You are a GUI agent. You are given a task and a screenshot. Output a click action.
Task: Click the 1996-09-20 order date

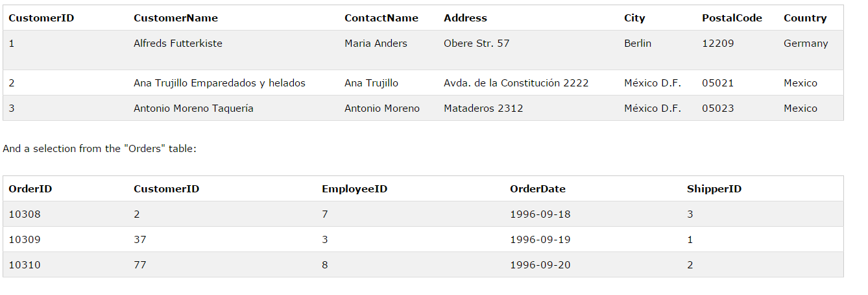pyautogui.click(x=540, y=265)
